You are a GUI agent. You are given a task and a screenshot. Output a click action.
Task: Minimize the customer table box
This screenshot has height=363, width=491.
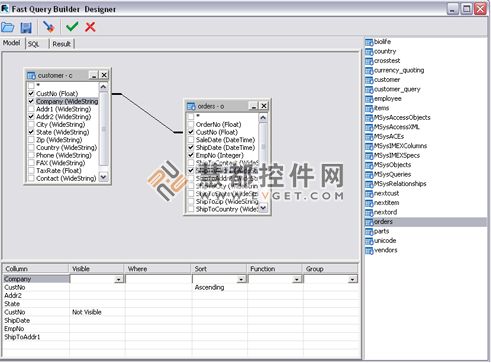click(x=94, y=75)
